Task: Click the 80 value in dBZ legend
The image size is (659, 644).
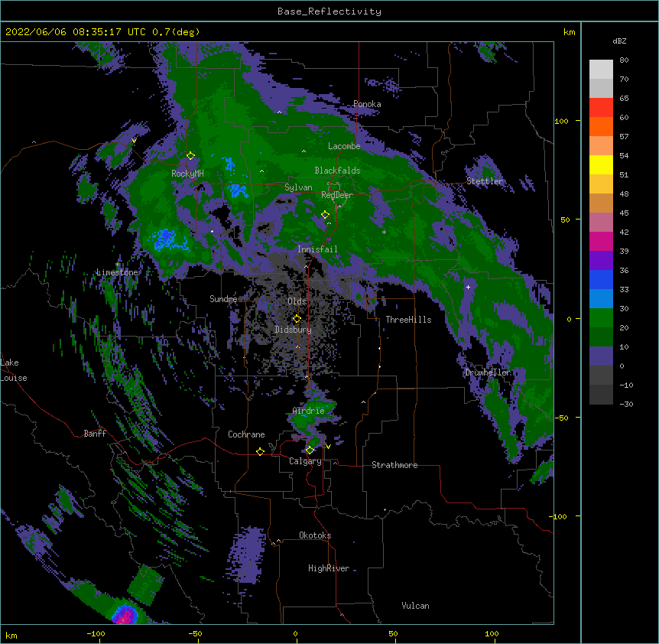Action: (x=624, y=60)
